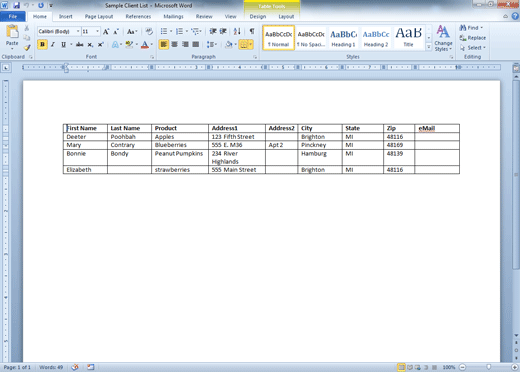Click the Clear Formatting icon
Viewport: 520px width, 372px height.
(149, 31)
